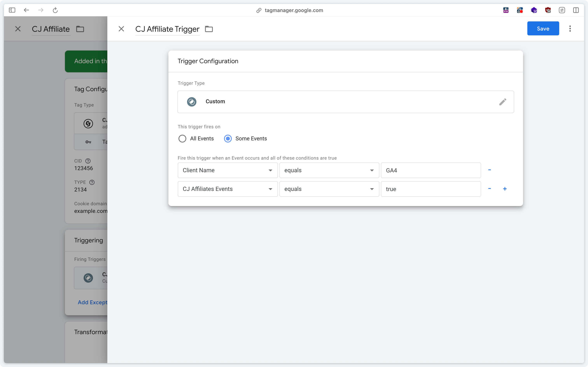Open the Client Name variable dropdown
Screen dimensions: 588x367
tap(227, 170)
